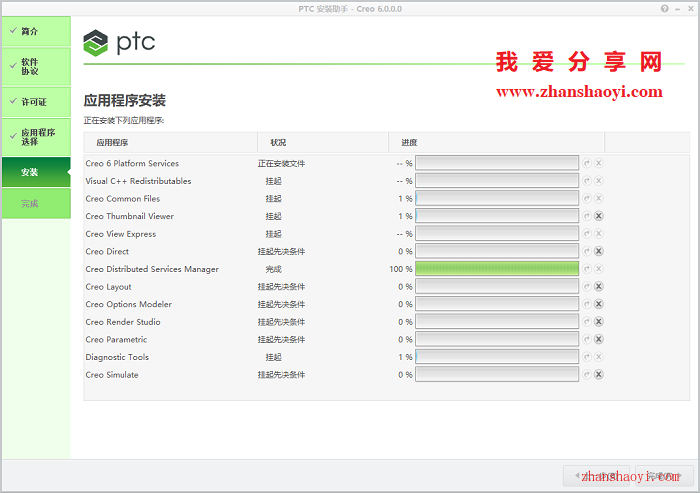
Task: Open the help icon in title bar
Action: point(665,8)
